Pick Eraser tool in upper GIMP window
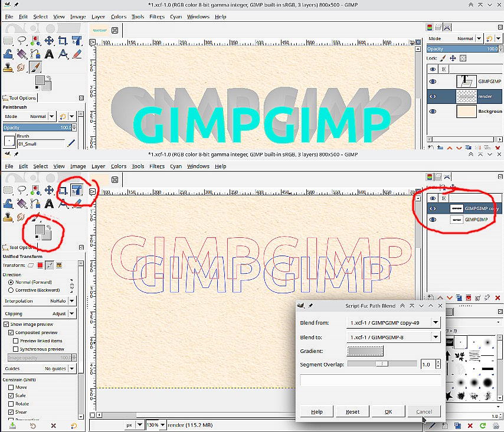Viewport: 504px width, 432px height. 77,54
